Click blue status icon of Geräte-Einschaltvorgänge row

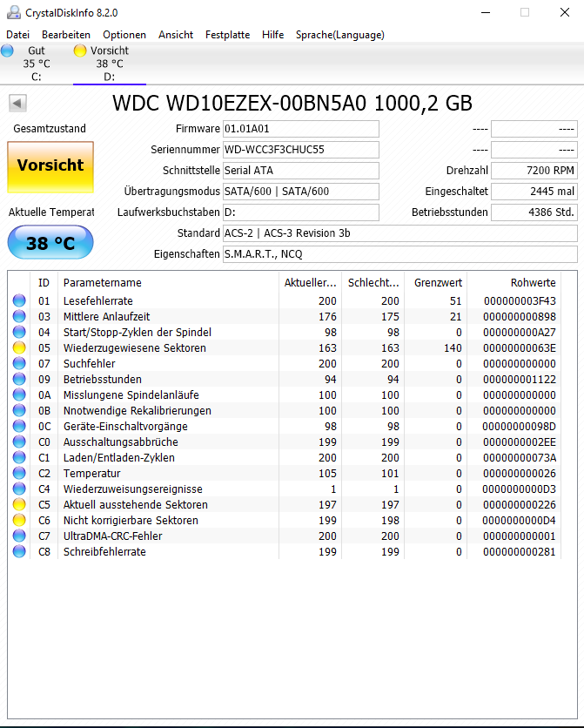[19, 426]
